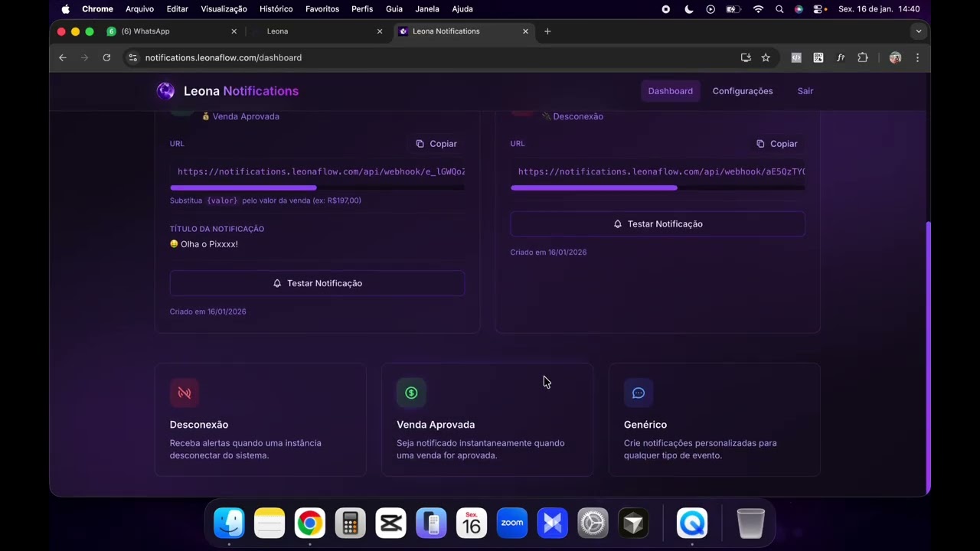View site information icon in address bar
This screenshot has height=551, width=980.
(x=132, y=57)
